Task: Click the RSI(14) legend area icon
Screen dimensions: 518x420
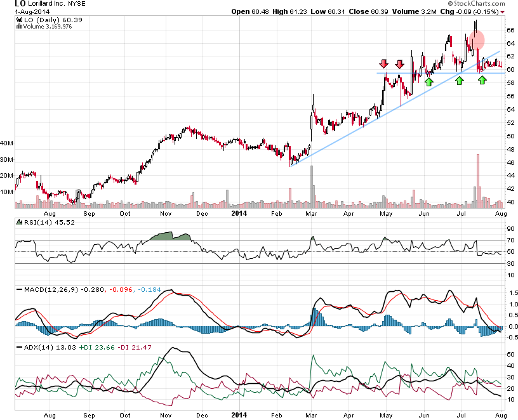Action: pos(19,222)
